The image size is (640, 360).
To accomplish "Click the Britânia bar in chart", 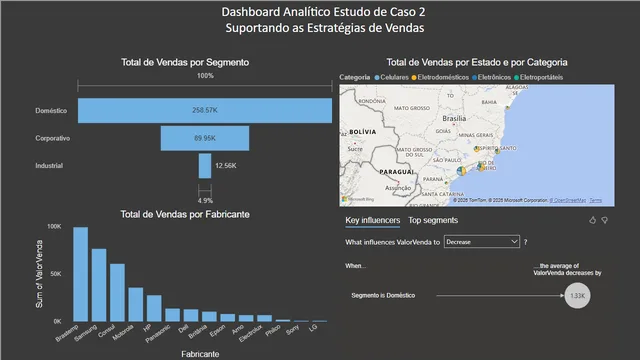I will coord(209,317).
